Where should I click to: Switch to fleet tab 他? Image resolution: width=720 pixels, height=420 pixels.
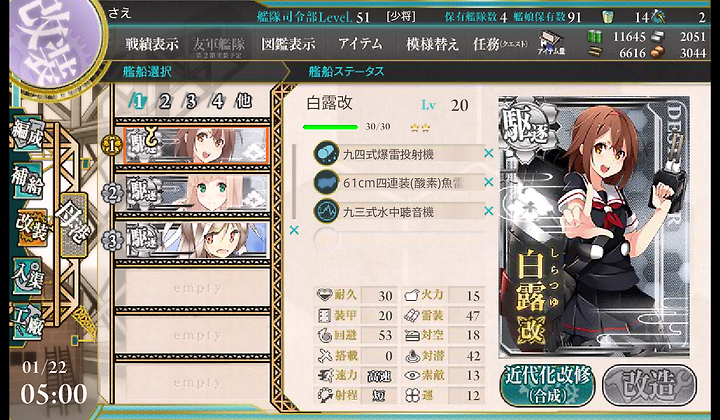pos(243,101)
